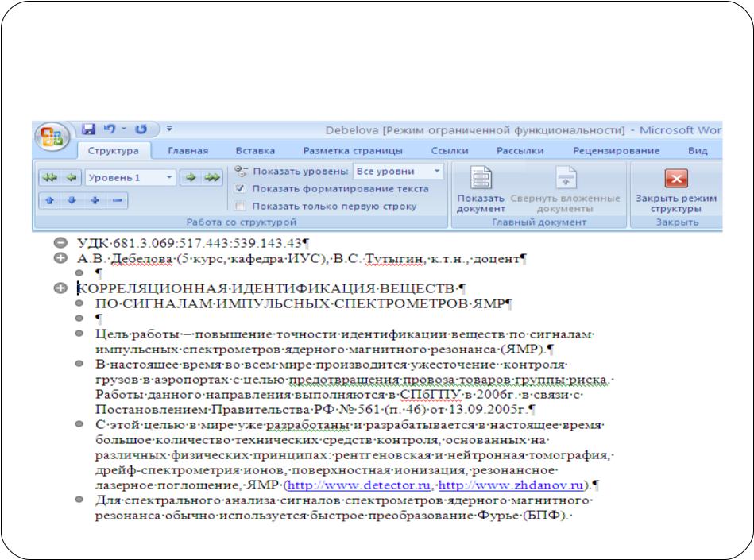Screen dimensions: 754x560
Task: Open the 'Рецензирование' ribbon tab
Action: pyautogui.click(x=616, y=150)
